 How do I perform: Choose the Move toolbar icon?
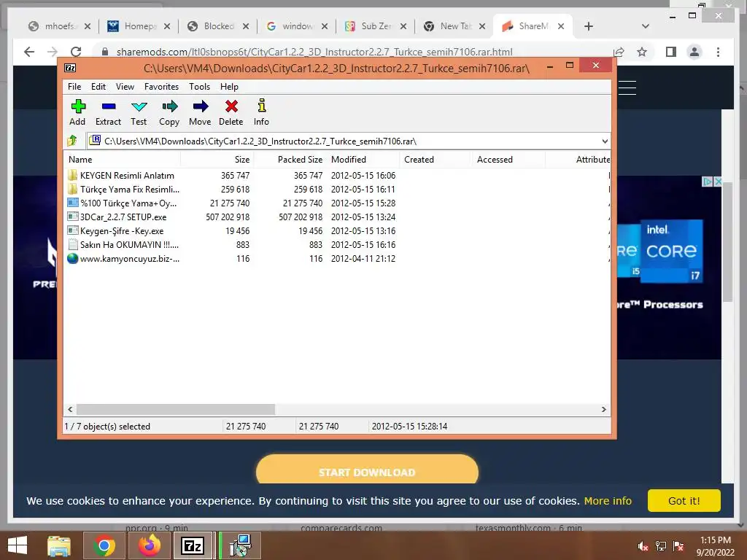tap(201, 106)
